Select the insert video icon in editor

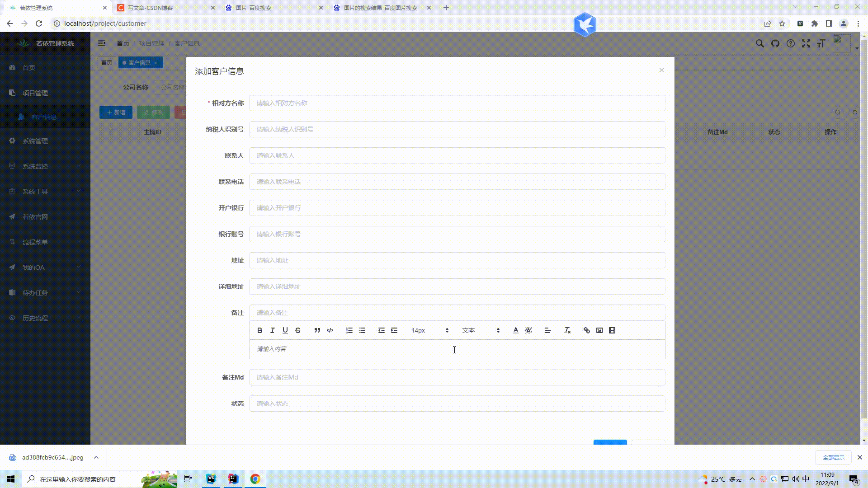click(x=613, y=330)
